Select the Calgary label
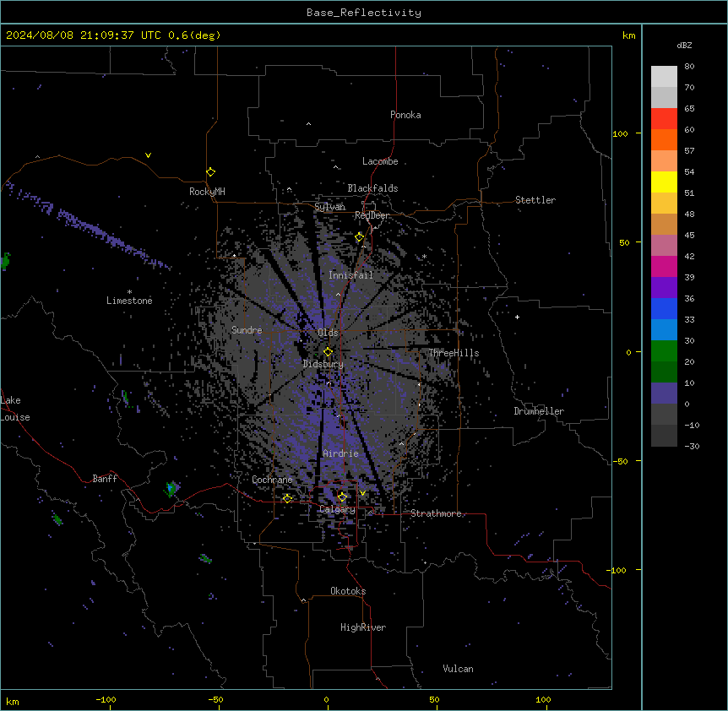 [x=338, y=509]
